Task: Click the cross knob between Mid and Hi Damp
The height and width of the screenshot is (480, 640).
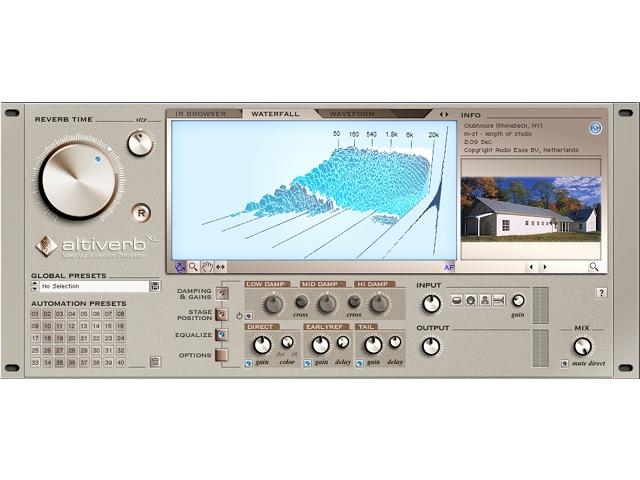Action: pyautogui.click(x=354, y=302)
